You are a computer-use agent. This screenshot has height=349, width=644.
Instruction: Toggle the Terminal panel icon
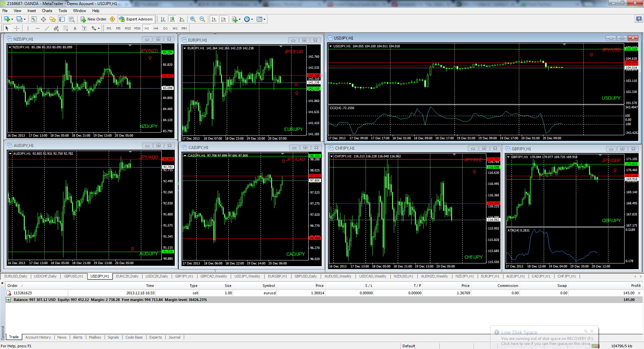coord(62,19)
